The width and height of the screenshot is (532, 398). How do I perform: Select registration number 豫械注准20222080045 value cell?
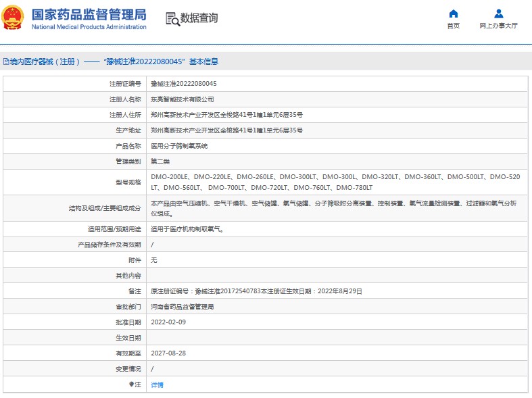[x=184, y=84]
